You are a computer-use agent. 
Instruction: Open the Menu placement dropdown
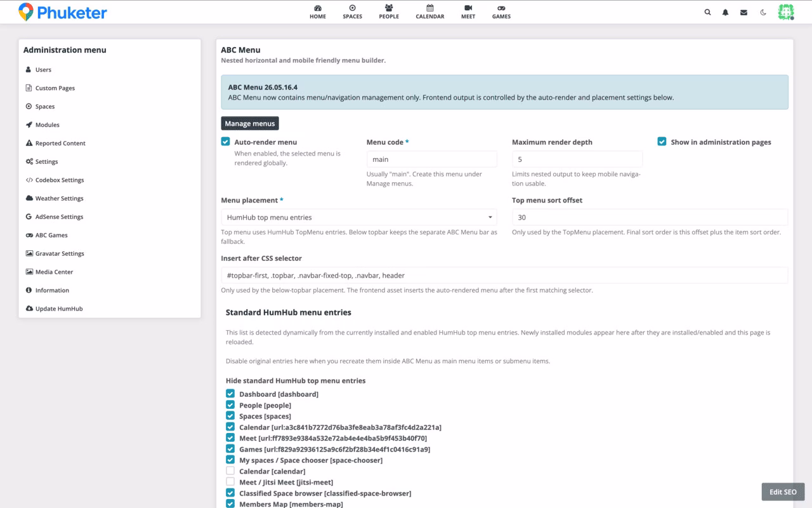(359, 217)
